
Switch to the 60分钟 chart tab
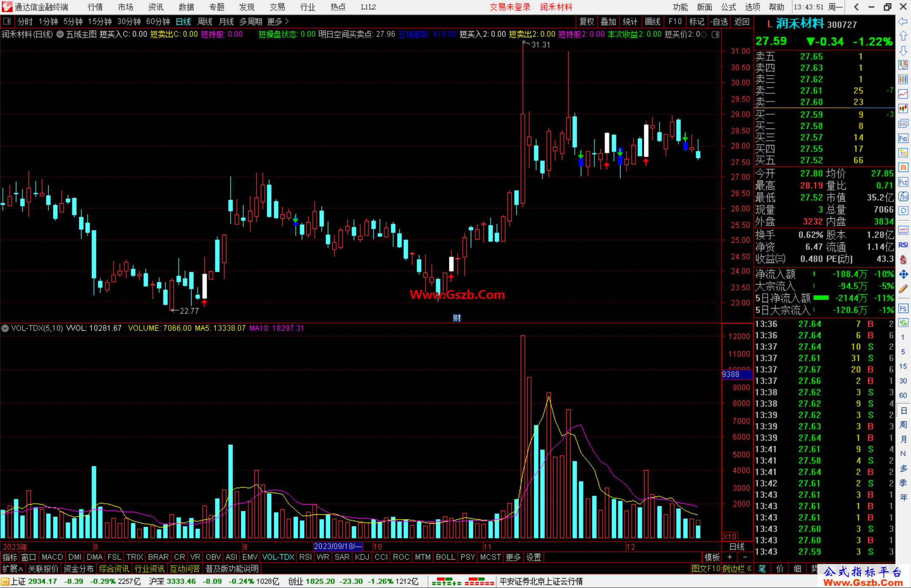158,21
